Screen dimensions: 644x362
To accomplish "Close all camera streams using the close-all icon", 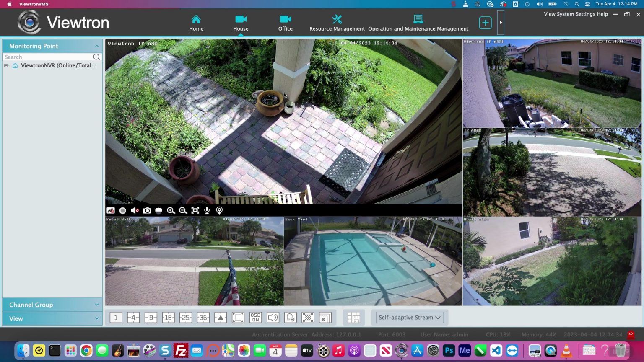I will click(325, 317).
